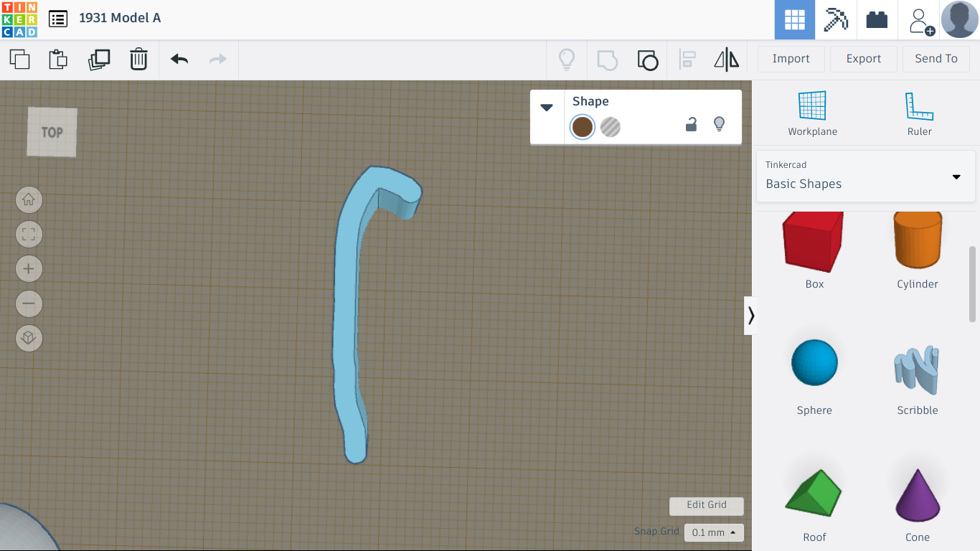Viewport: 980px width, 551px height.
Task: Undo the last action
Action: (178, 60)
